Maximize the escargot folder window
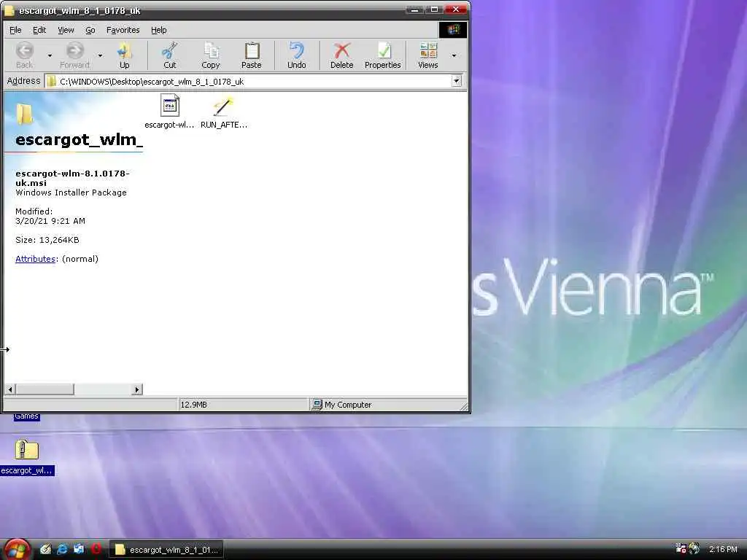Screen dimensions: 747x560 (434, 9)
